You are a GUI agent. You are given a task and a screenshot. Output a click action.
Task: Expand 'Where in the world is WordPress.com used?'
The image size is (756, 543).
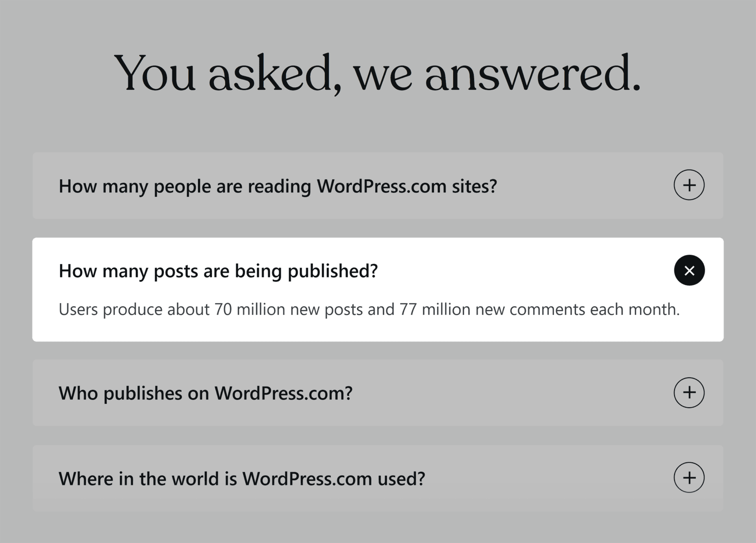tap(689, 478)
